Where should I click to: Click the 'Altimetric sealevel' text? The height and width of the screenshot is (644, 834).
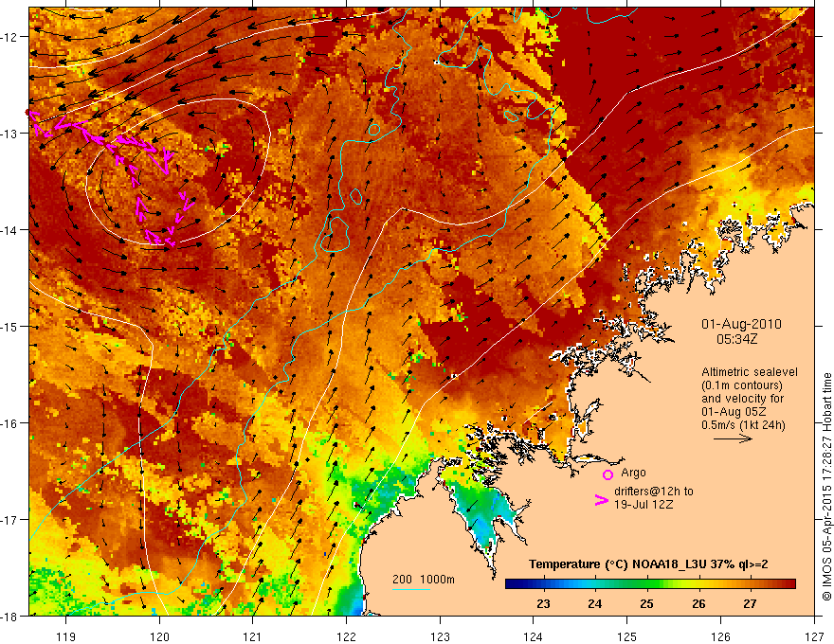coord(750,372)
